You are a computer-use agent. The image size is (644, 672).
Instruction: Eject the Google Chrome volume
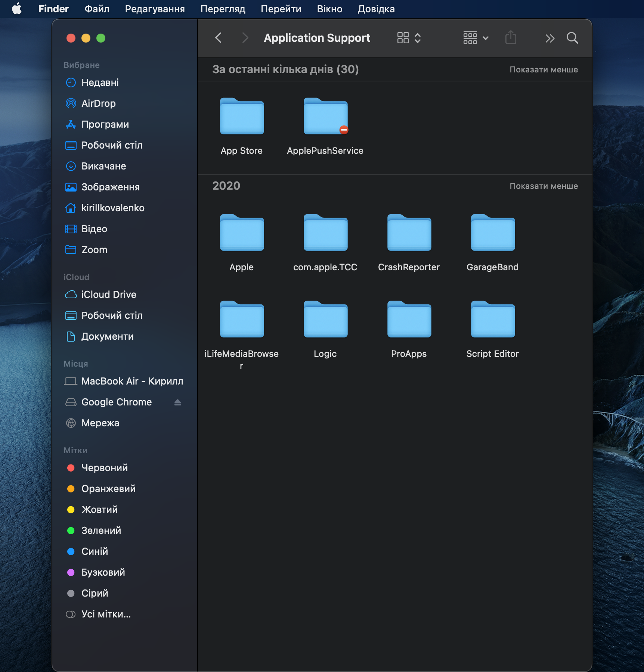(177, 402)
